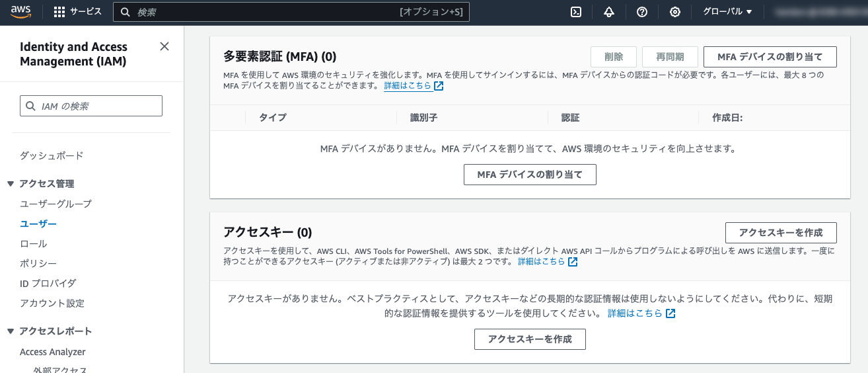Open 詳細はこちら link in MFA description
The width and height of the screenshot is (868, 373).
pyautogui.click(x=414, y=86)
